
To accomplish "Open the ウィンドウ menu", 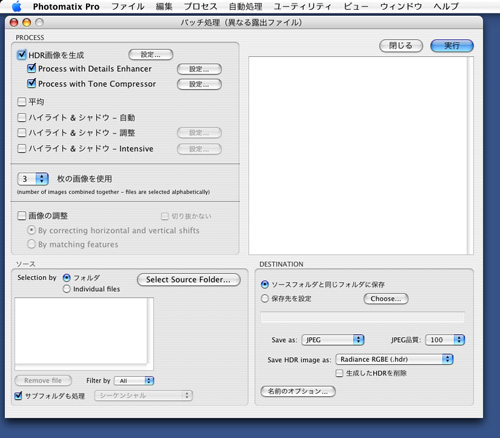I will click(x=401, y=6).
